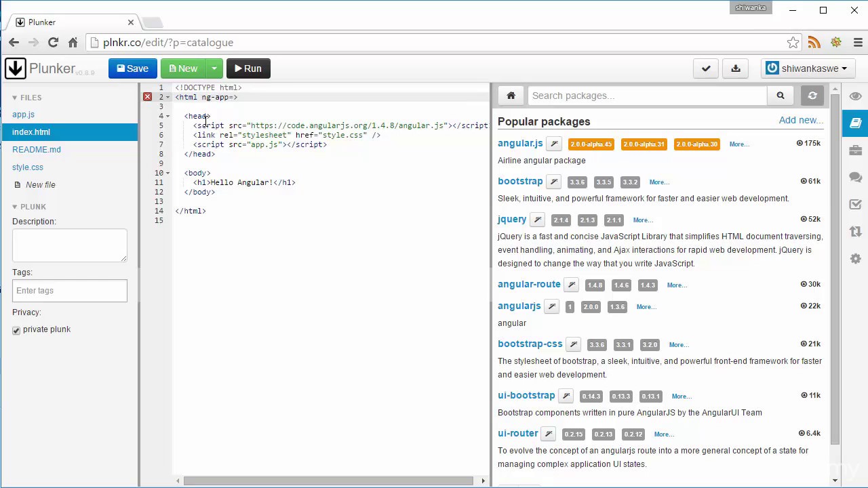Viewport: 868px width, 488px height.
Task: Click the package search magnifier button
Action: point(781,96)
